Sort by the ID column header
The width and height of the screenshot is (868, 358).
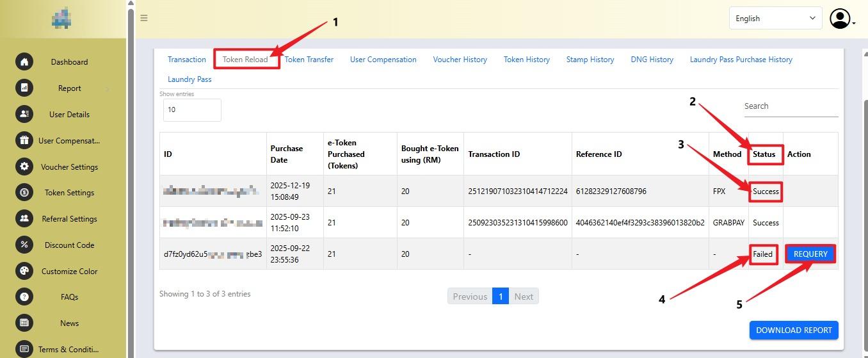(x=213, y=154)
